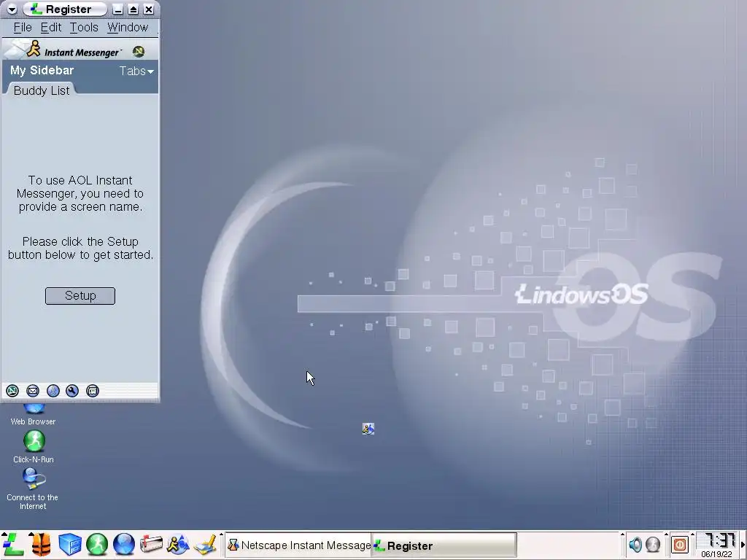Maximize the Register window
747x560 pixels.
(133, 9)
